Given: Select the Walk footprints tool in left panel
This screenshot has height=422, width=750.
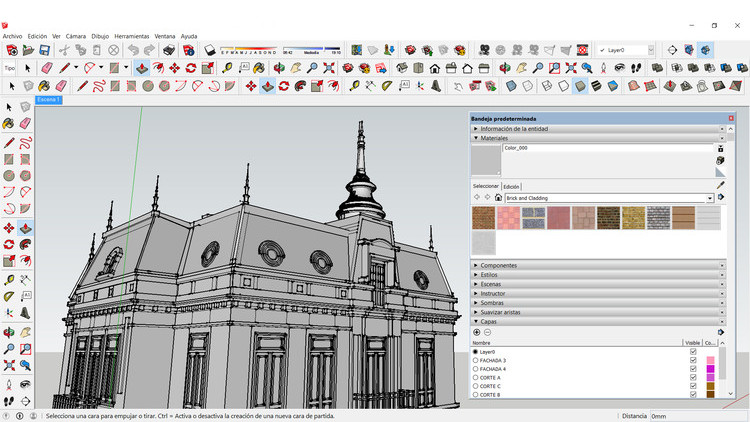Looking at the screenshot, I should (x=9, y=401).
